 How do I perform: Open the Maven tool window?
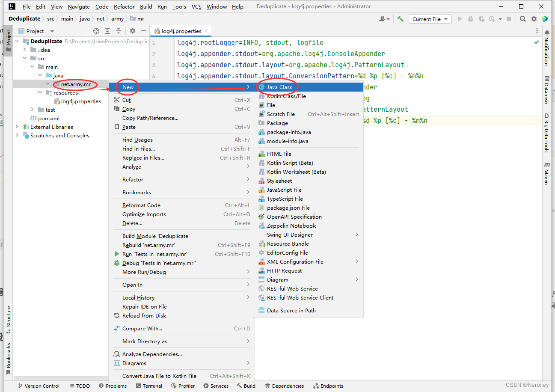coord(547,173)
